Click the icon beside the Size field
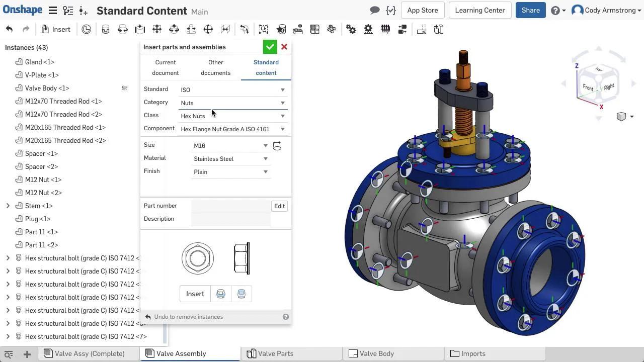The width and height of the screenshot is (644, 362). pos(277,146)
